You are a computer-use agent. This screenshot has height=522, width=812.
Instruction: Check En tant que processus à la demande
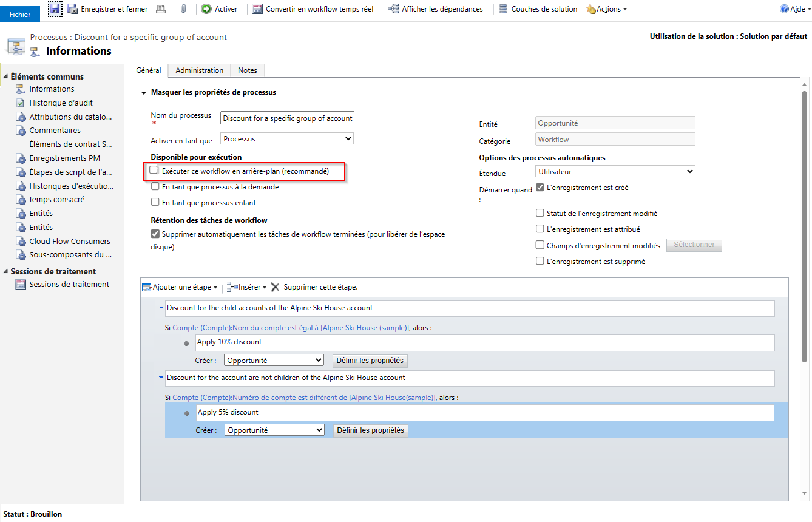point(154,188)
